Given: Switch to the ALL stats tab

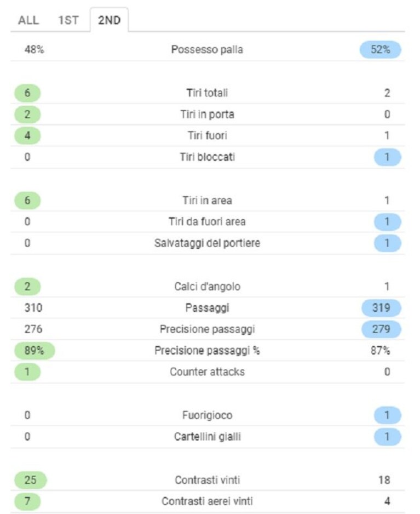Looking at the screenshot, I should [x=28, y=20].
